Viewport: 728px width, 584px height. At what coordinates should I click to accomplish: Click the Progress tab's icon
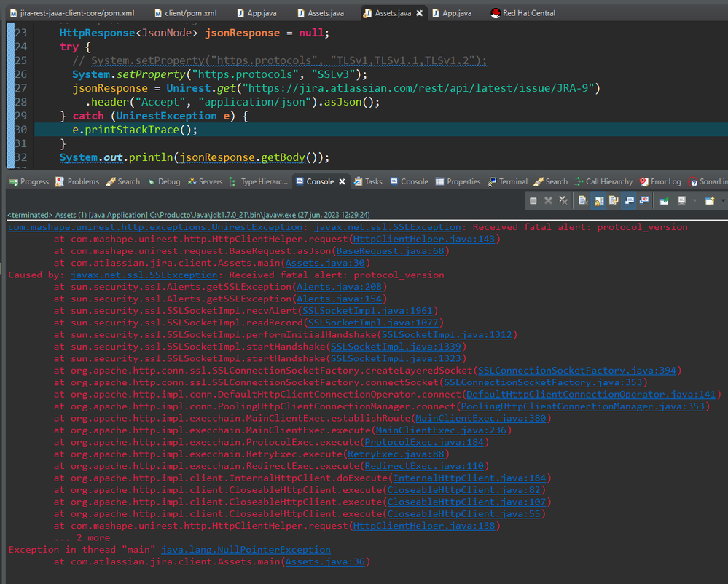(x=13, y=182)
